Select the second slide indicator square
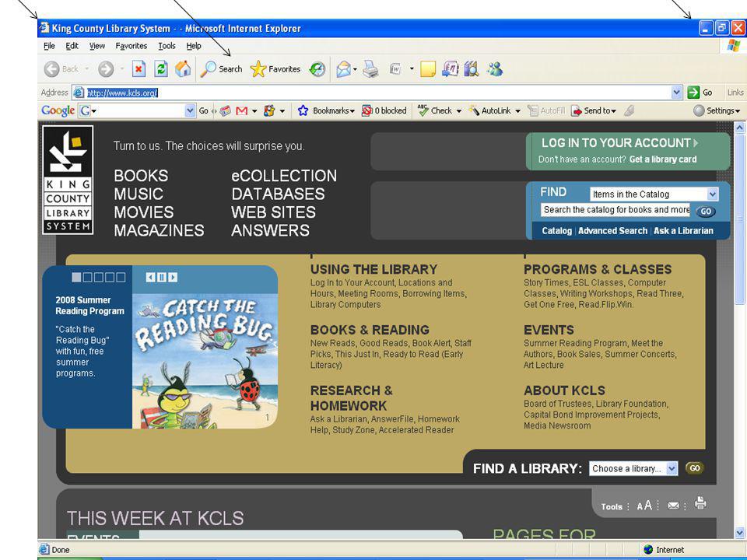 pyautogui.click(x=88, y=277)
